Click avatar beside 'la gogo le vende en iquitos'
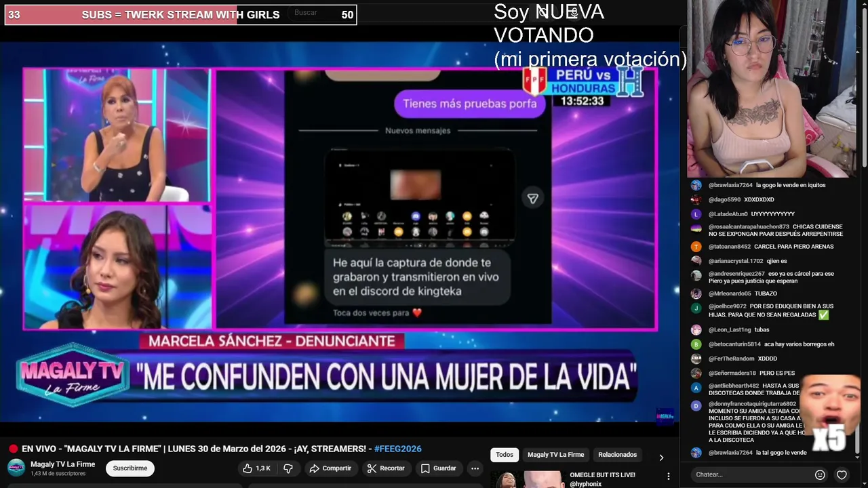Screen dimensions: 868x488 click(696, 185)
